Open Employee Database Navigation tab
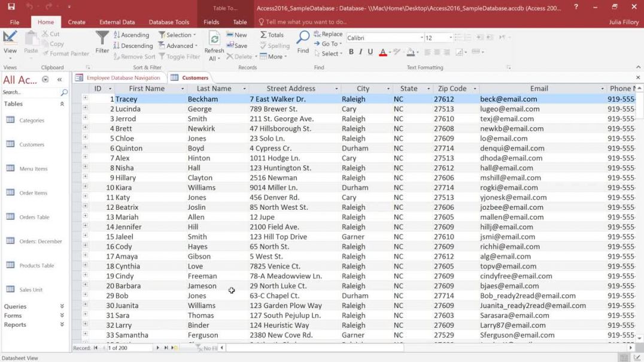 [x=119, y=78]
